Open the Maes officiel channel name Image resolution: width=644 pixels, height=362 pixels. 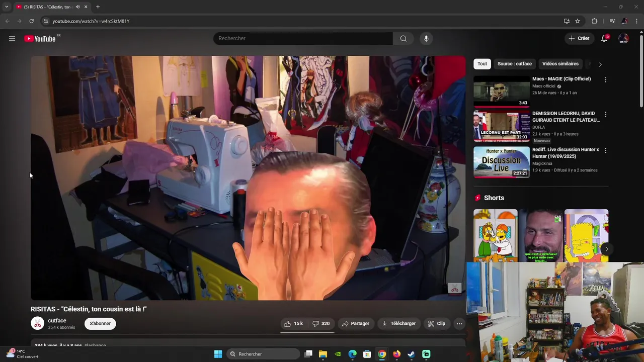pos(544,86)
